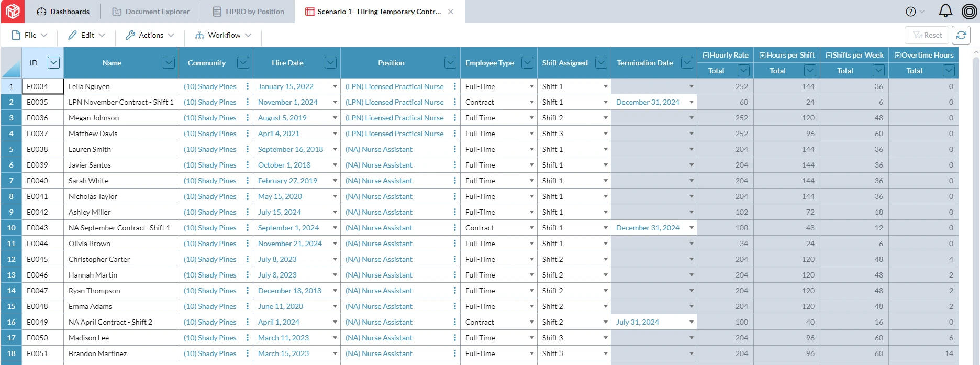The width and height of the screenshot is (980, 365).
Task: Open Position options for Megan Johnson row
Action: [x=455, y=118]
